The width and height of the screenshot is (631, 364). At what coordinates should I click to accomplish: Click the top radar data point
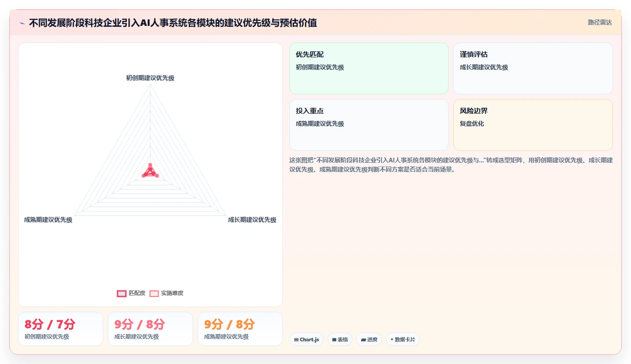click(150, 165)
